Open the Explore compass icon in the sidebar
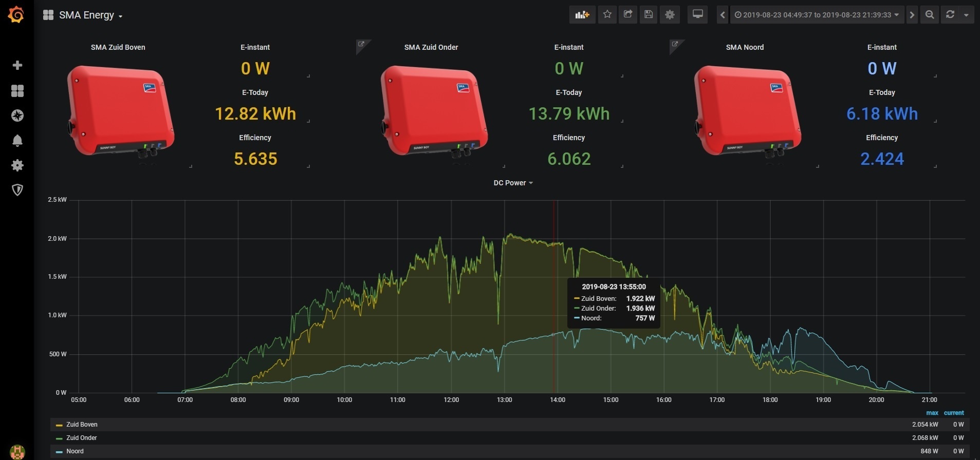The width and height of the screenshot is (980, 460). (17, 116)
